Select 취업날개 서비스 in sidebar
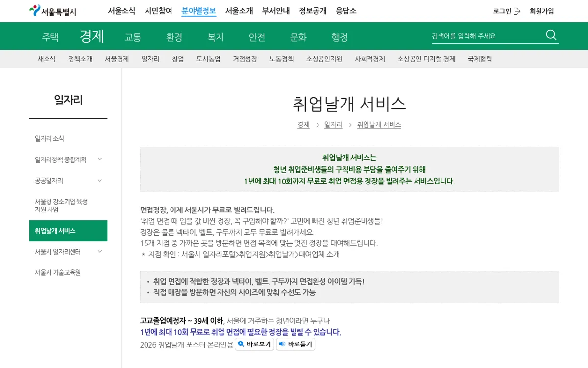Image resolution: width=588 pixels, height=368 pixels. click(x=68, y=231)
